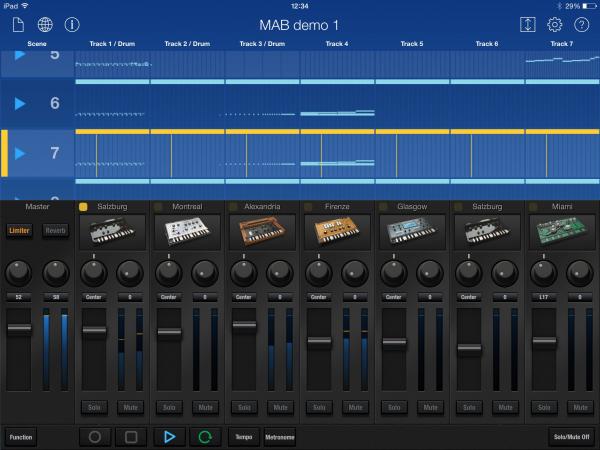
Task: Create a new song with the document icon
Action: pos(18,24)
